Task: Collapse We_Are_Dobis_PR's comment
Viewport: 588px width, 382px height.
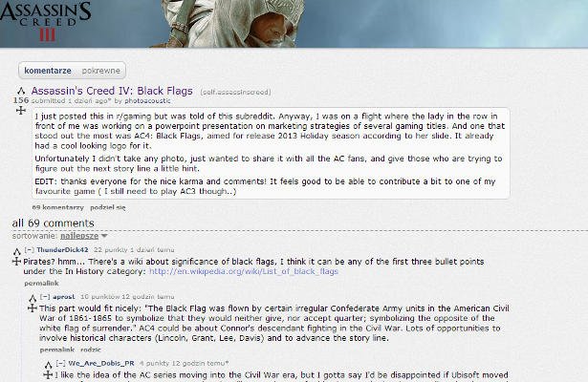Action: coord(61,363)
